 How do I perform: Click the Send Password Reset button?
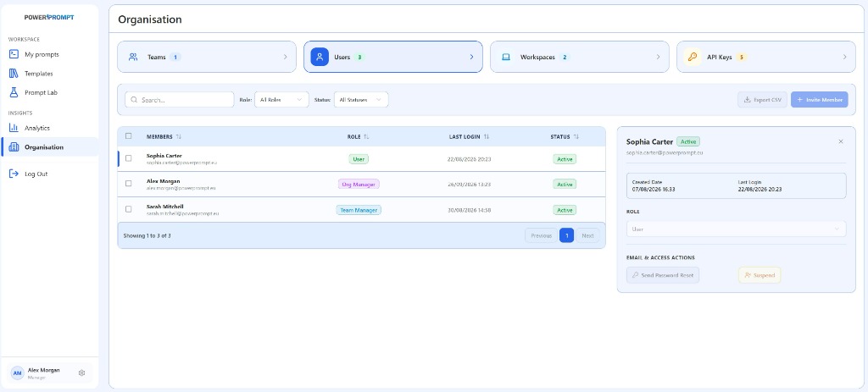(x=663, y=275)
